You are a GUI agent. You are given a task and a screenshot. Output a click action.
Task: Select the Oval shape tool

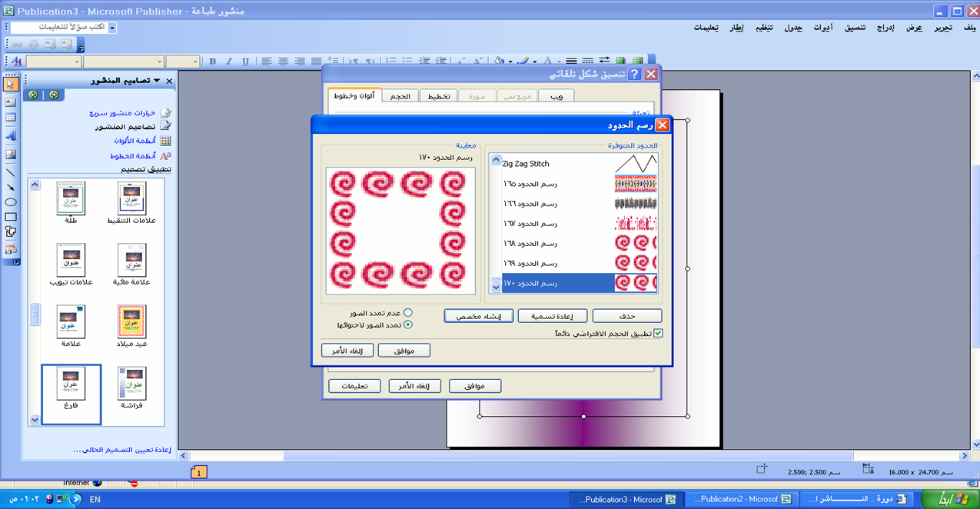[11, 202]
